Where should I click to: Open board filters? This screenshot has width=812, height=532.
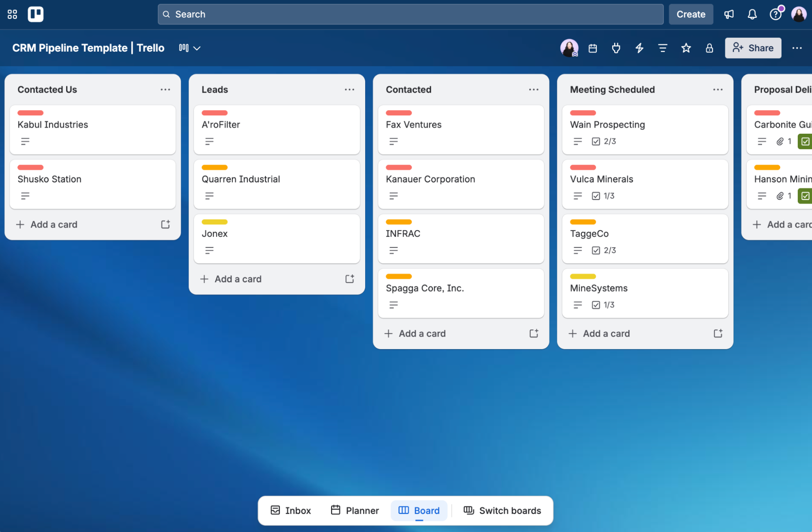point(662,48)
